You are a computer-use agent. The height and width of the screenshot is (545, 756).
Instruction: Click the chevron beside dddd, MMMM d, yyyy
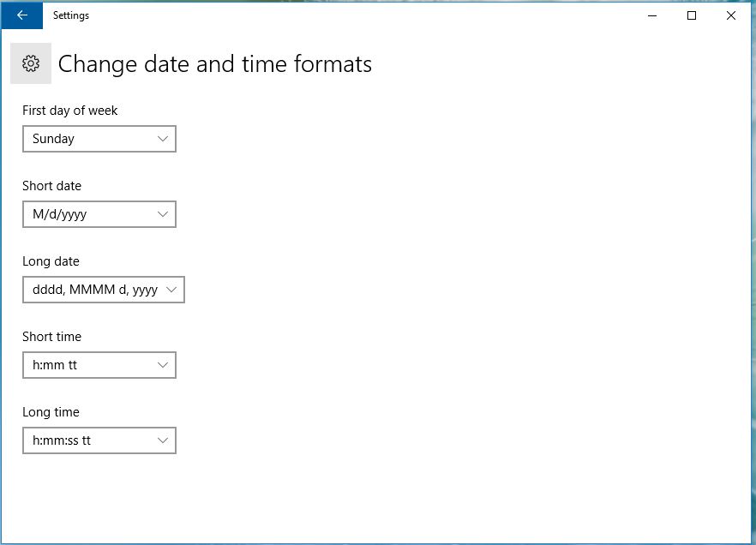[171, 290]
